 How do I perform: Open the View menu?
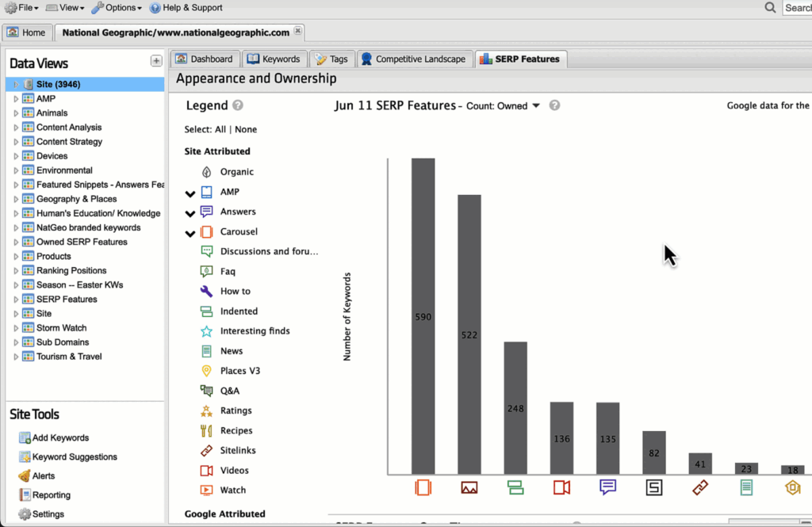click(65, 8)
